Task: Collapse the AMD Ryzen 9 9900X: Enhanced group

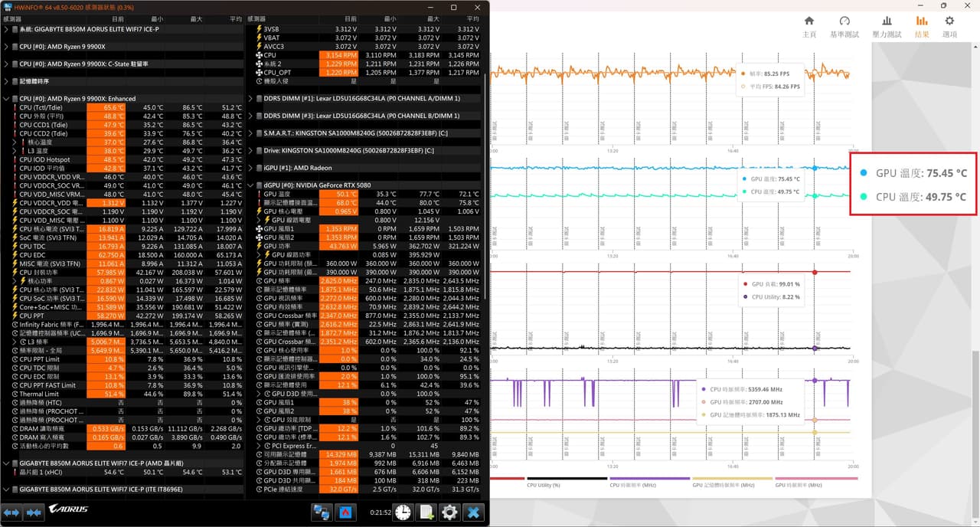Action: 6,99
